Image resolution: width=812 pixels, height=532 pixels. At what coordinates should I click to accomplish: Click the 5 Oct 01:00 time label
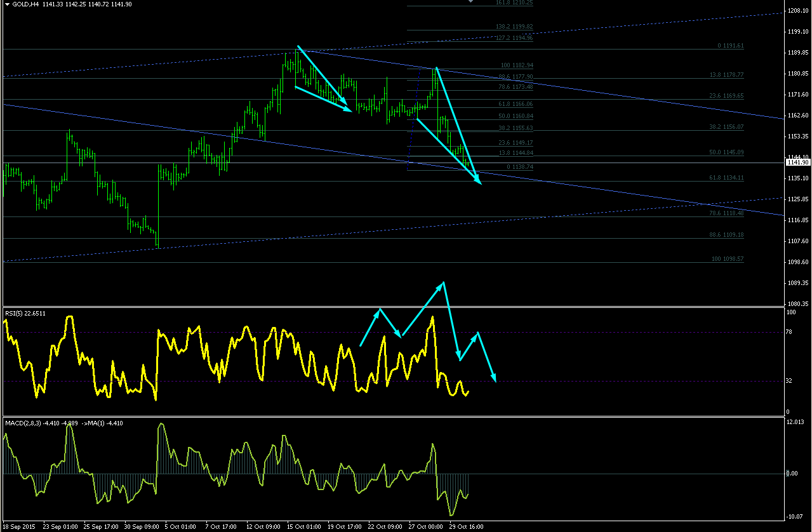181,527
